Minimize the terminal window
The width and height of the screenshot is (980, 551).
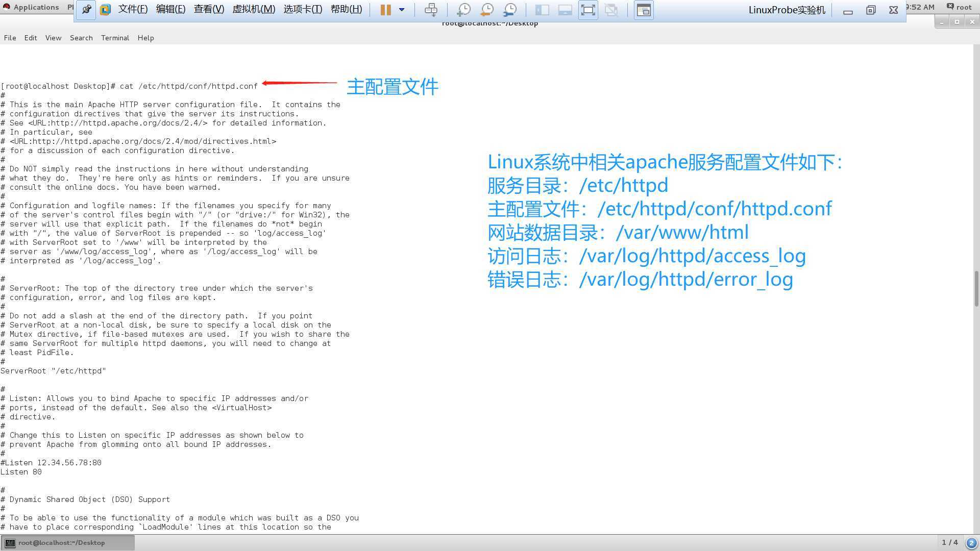pyautogui.click(x=942, y=22)
